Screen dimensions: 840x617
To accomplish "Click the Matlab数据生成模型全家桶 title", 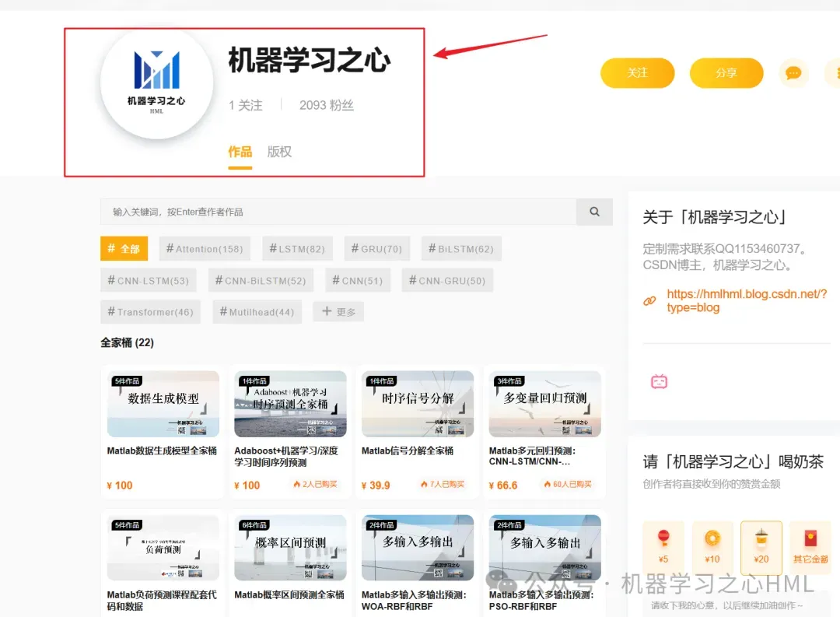I will (162, 450).
